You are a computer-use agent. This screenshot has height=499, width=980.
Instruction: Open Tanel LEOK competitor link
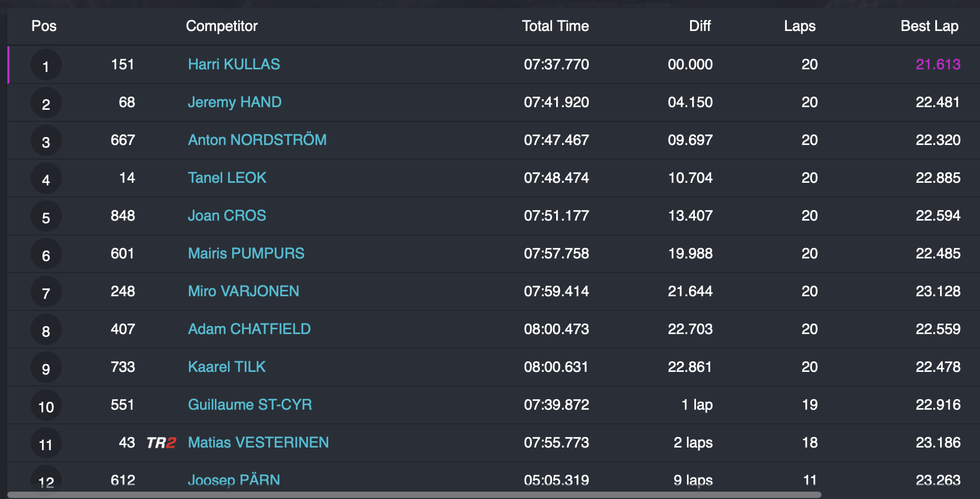coord(227,178)
